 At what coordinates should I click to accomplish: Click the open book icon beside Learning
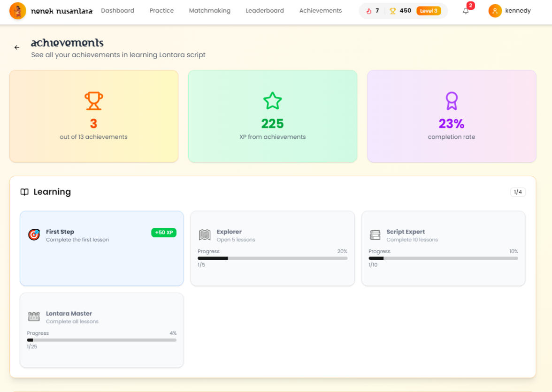click(x=24, y=192)
